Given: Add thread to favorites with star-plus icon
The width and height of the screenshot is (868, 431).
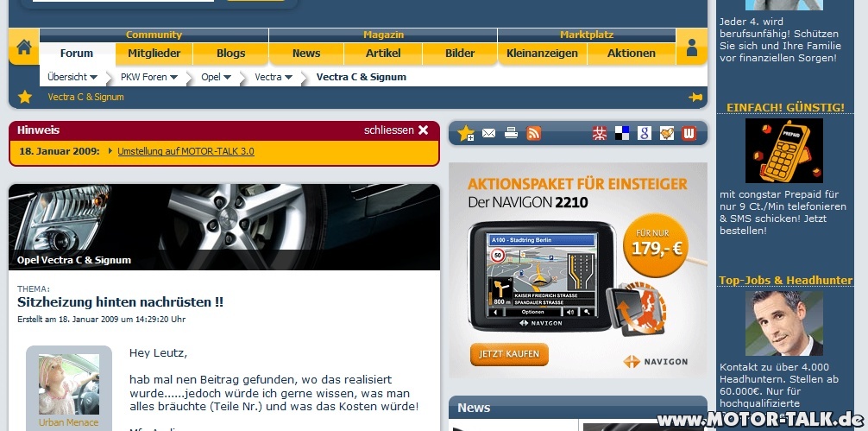Looking at the screenshot, I should [x=466, y=133].
